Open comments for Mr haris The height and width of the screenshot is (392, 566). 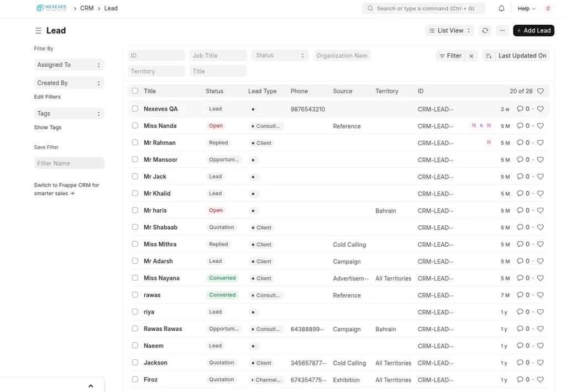[523, 210]
